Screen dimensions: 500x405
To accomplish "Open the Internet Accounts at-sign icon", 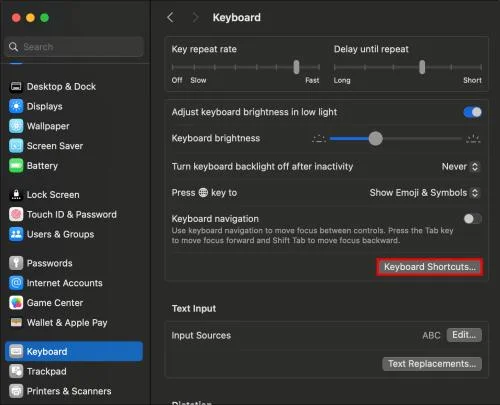I will point(16,283).
